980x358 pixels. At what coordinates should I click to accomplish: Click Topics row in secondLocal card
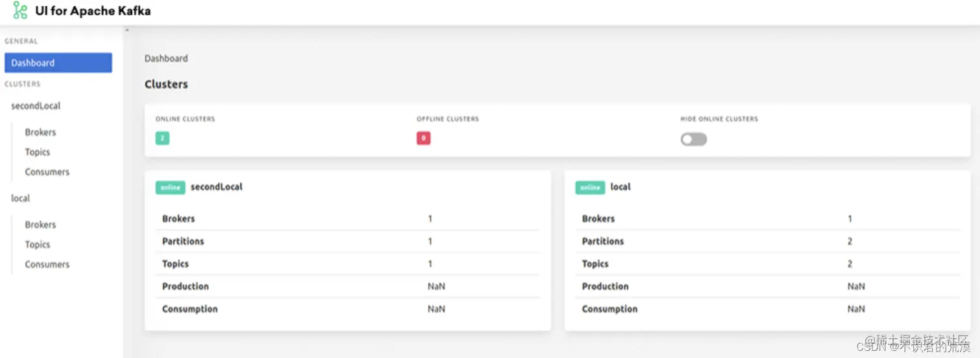click(347, 264)
